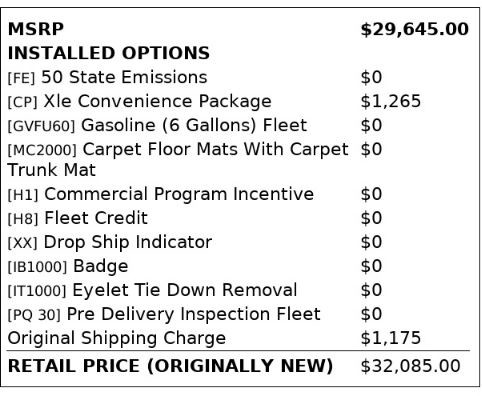Click the $1,175 shipping amount

pyautogui.click(x=390, y=338)
